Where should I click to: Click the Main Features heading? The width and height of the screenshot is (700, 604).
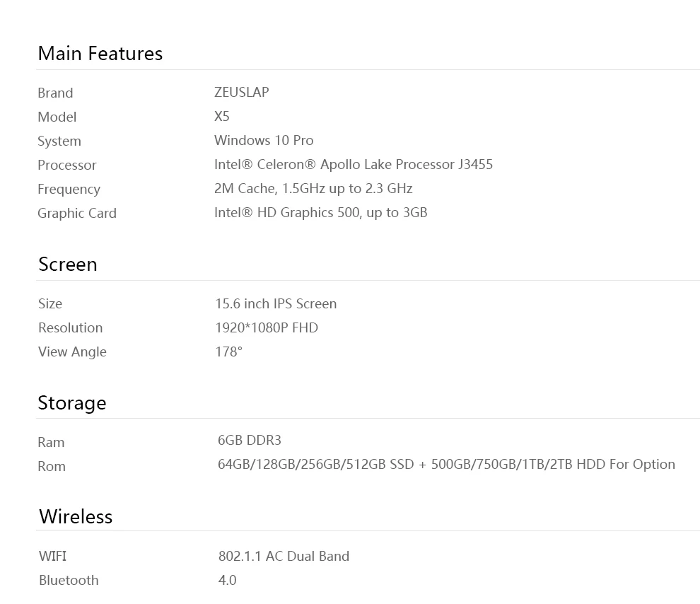tap(100, 54)
